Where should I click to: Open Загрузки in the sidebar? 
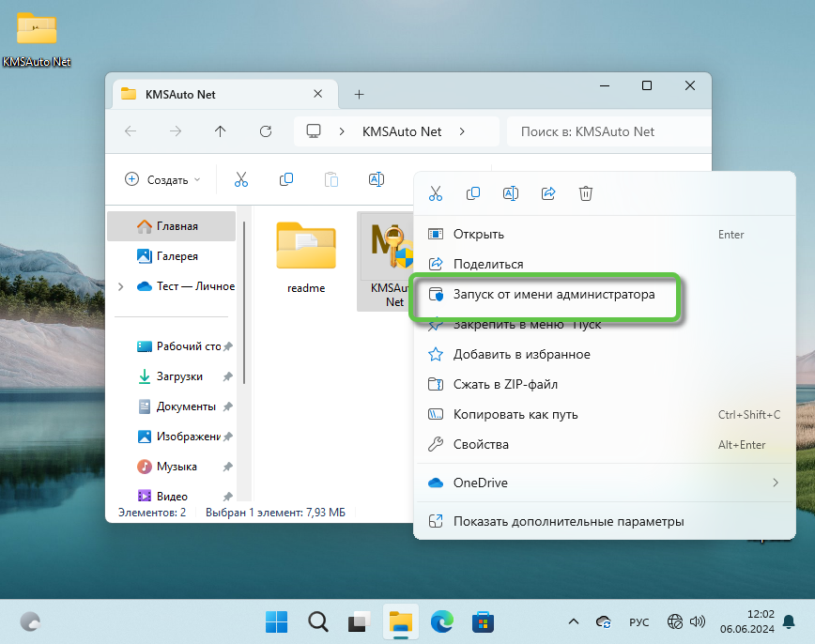tap(172, 376)
